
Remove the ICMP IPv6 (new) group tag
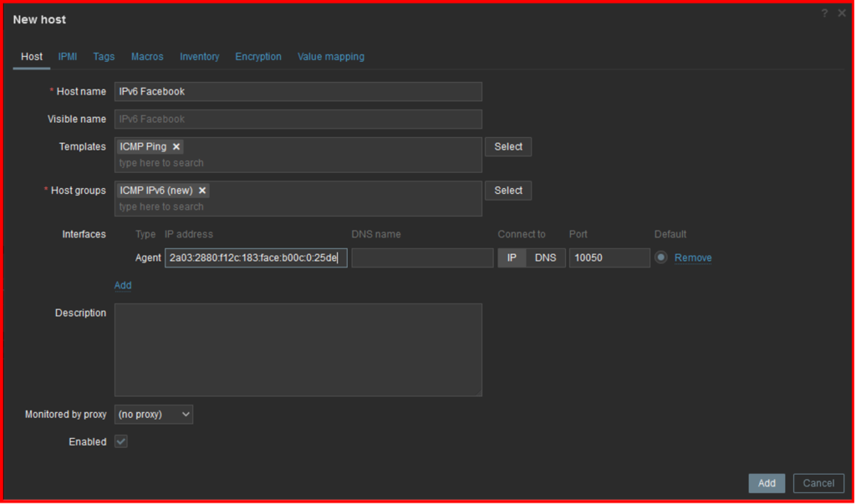click(202, 191)
